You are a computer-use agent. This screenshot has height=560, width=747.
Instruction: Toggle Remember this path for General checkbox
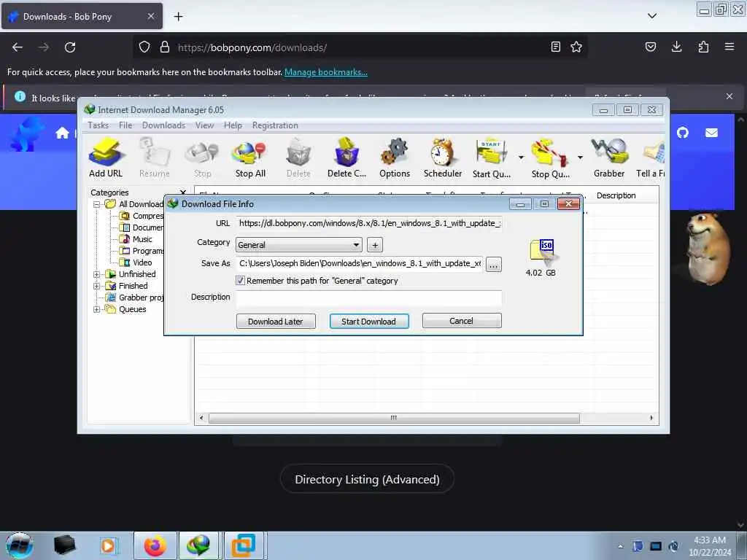[240, 281]
